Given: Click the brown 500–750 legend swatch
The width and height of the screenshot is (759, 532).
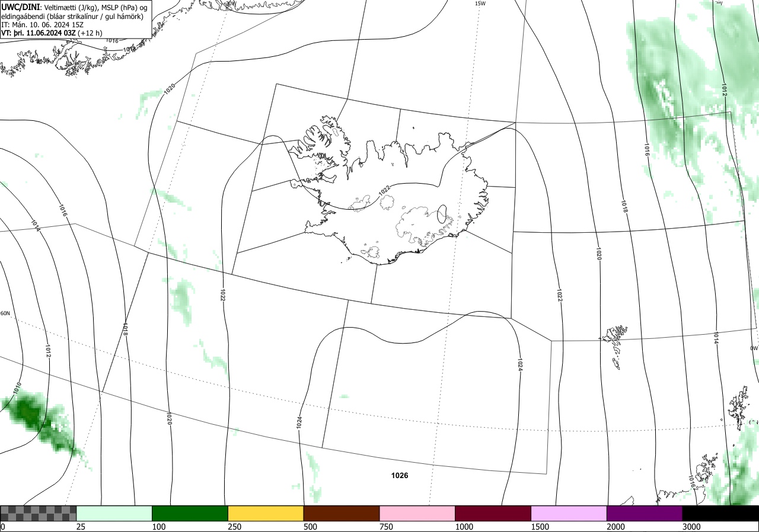Looking at the screenshot, I should tap(342, 513).
